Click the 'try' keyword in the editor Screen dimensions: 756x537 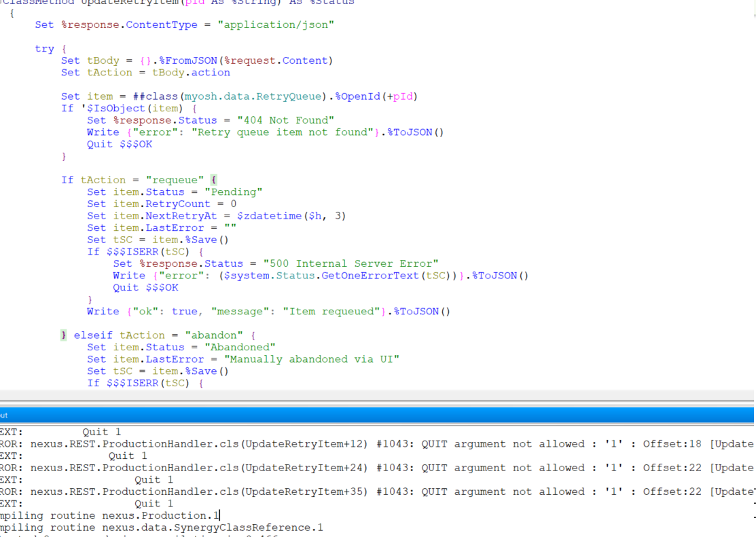[44, 49]
